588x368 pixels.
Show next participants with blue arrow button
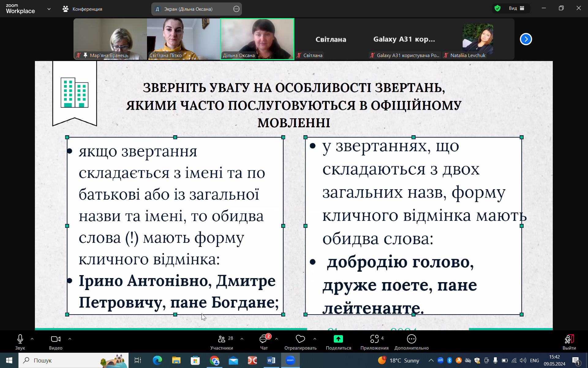pyautogui.click(x=526, y=39)
